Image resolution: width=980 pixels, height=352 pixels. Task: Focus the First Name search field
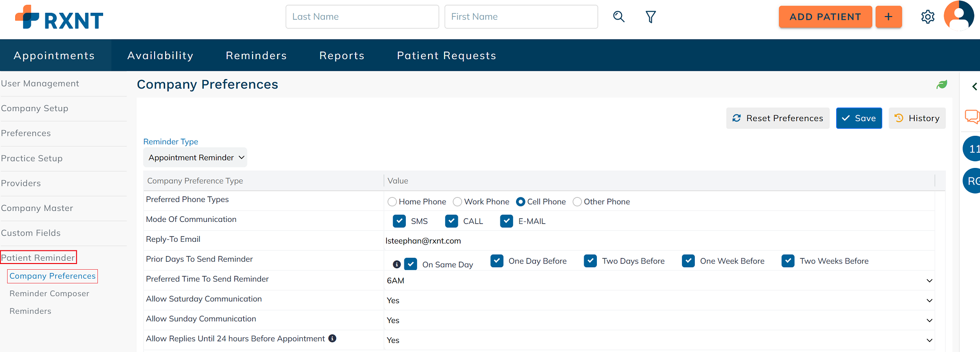[x=521, y=17]
